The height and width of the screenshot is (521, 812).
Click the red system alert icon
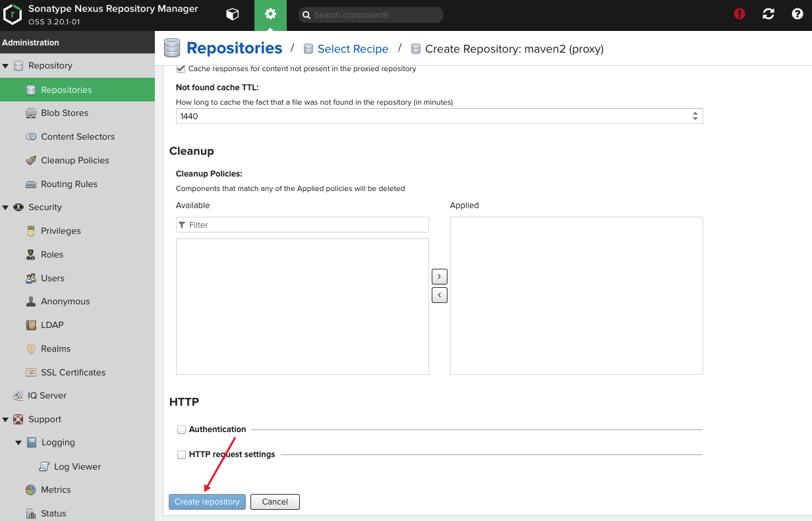739,14
